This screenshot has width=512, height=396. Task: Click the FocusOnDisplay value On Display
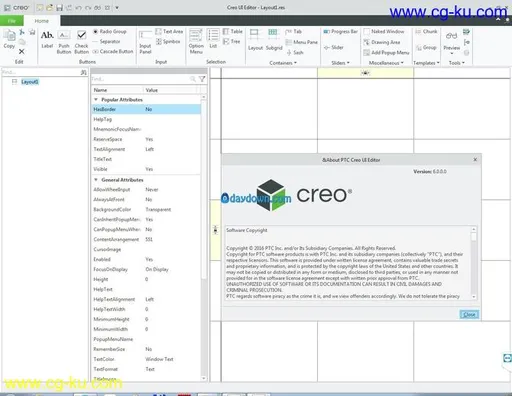coord(157,269)
